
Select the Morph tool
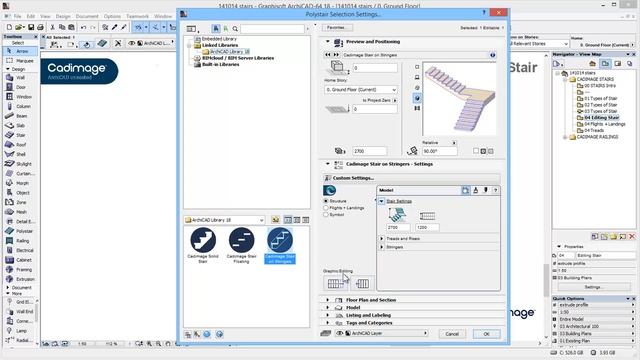(20, 183)
